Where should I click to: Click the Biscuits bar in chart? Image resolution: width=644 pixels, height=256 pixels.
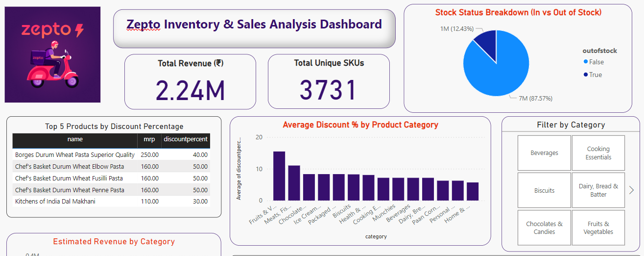(x=354, y=187)
